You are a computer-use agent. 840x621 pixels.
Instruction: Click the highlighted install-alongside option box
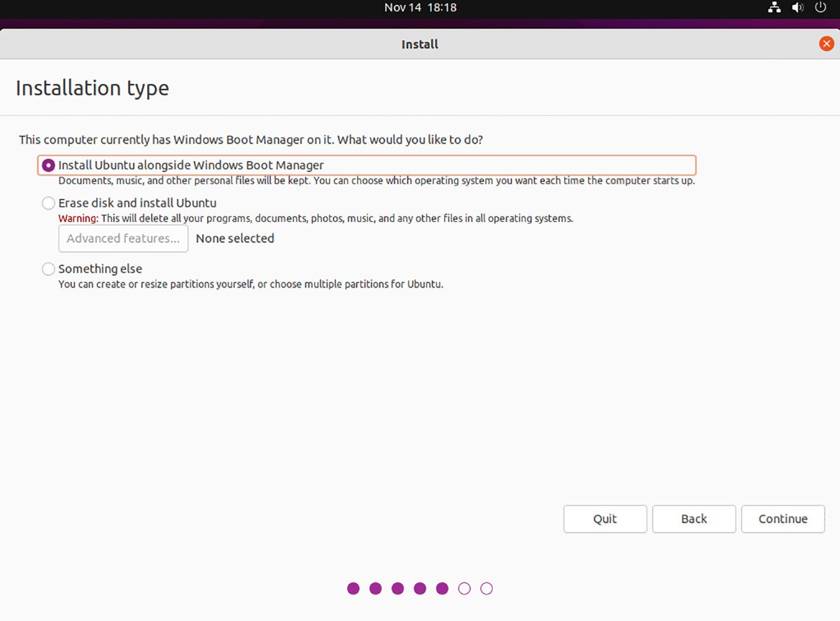pyautogui.click(x=367, y=165)
